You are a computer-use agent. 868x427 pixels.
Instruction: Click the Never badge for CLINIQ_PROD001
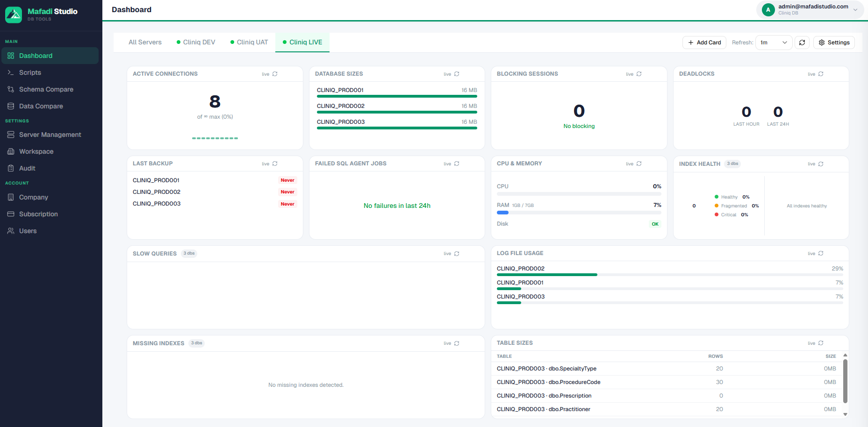click(x=287, y=180)
